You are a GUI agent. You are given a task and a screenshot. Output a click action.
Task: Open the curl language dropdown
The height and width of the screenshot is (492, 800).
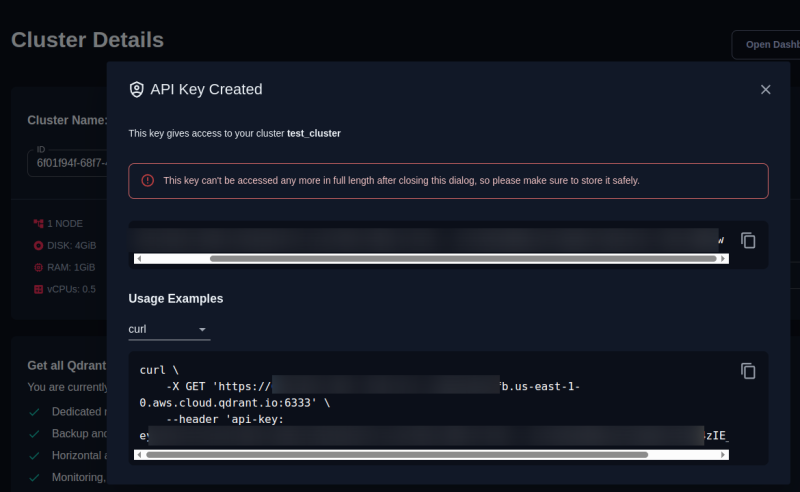click(x=168, y=329)
